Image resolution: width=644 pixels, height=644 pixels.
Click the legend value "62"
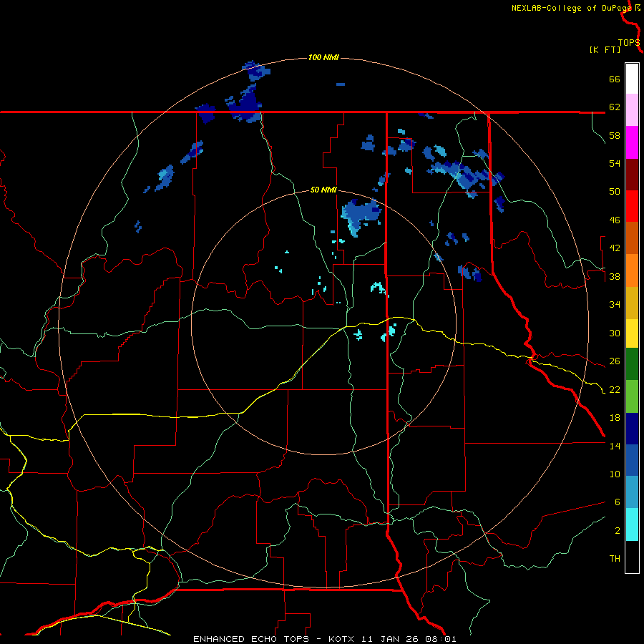pyautogui.click(x=615, y=107)
